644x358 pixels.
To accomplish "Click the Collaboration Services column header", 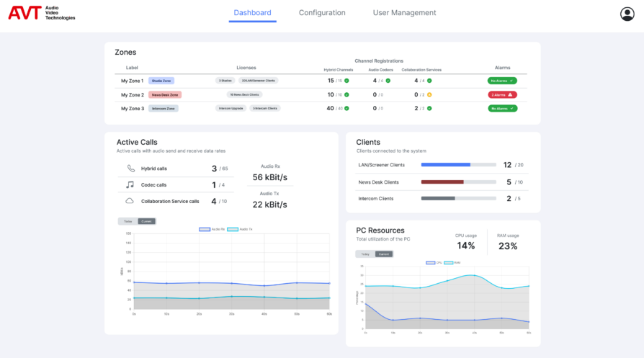I will (x=421, y=70).
